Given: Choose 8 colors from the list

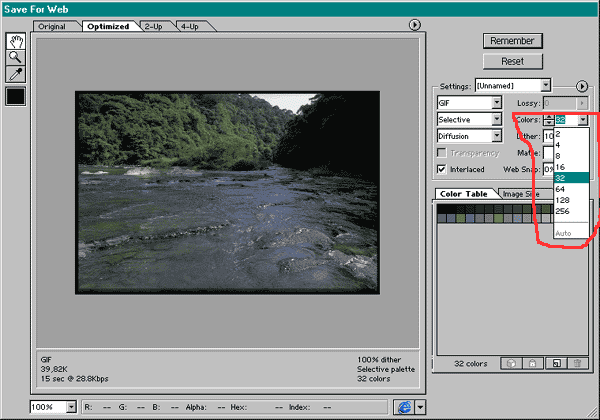Looking at the screenshot, I should click(571, 156).
